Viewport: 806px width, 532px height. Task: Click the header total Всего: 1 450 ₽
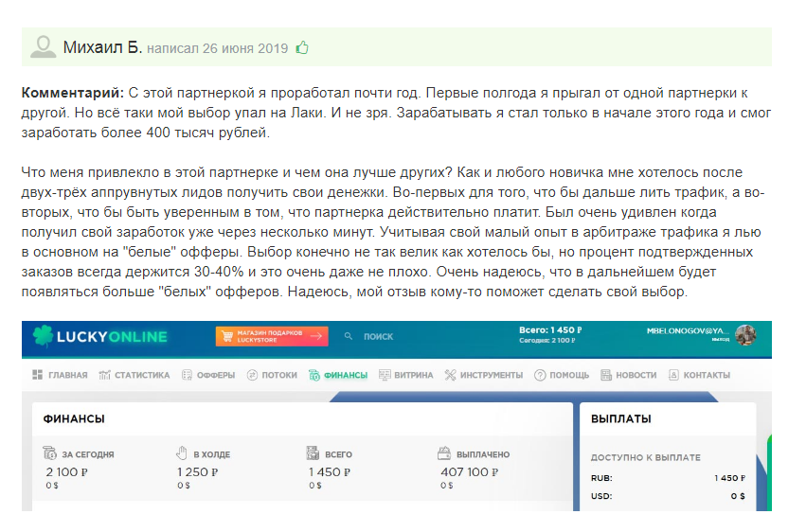(x=550, y=330)
